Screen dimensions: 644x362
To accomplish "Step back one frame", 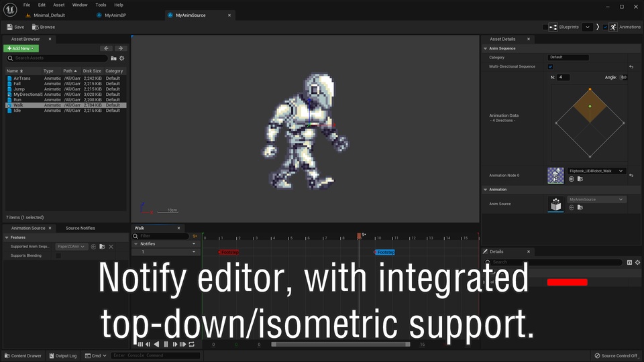I will pos(148,345).
